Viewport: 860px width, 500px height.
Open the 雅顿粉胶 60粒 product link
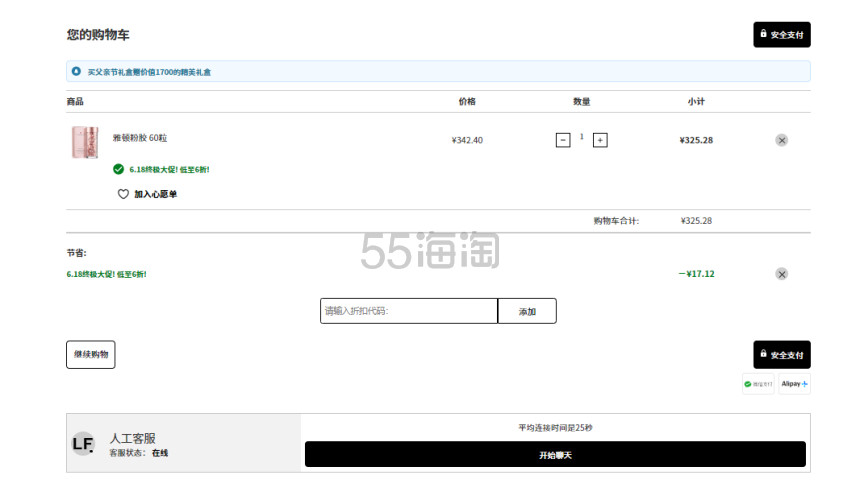pyautogui.click(x=140, y=138)
